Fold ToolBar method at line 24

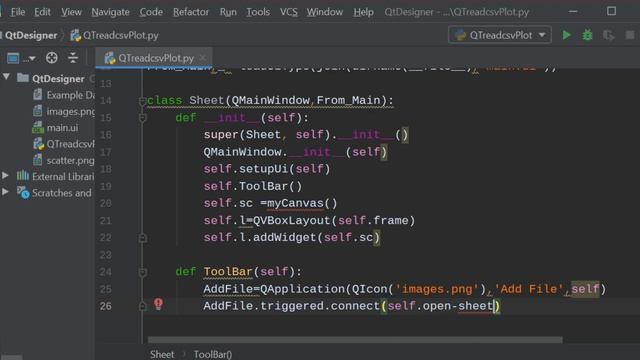[142, 272]
